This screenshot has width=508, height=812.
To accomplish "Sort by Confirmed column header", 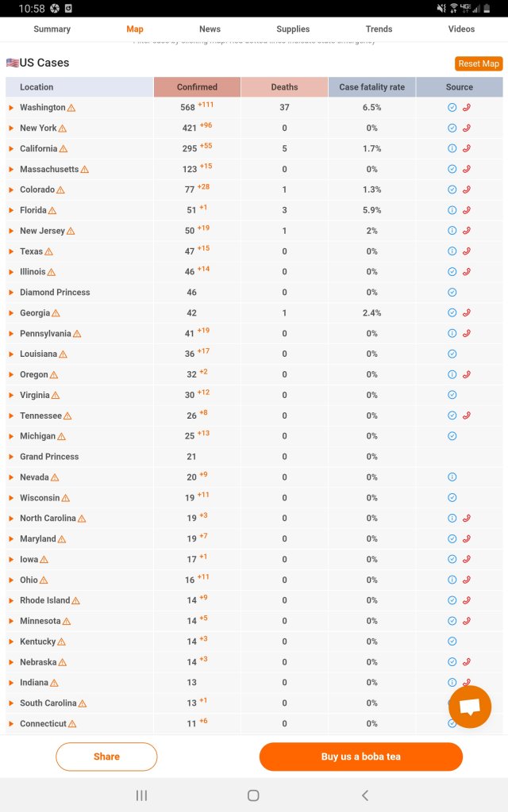I will pos(197,87).
